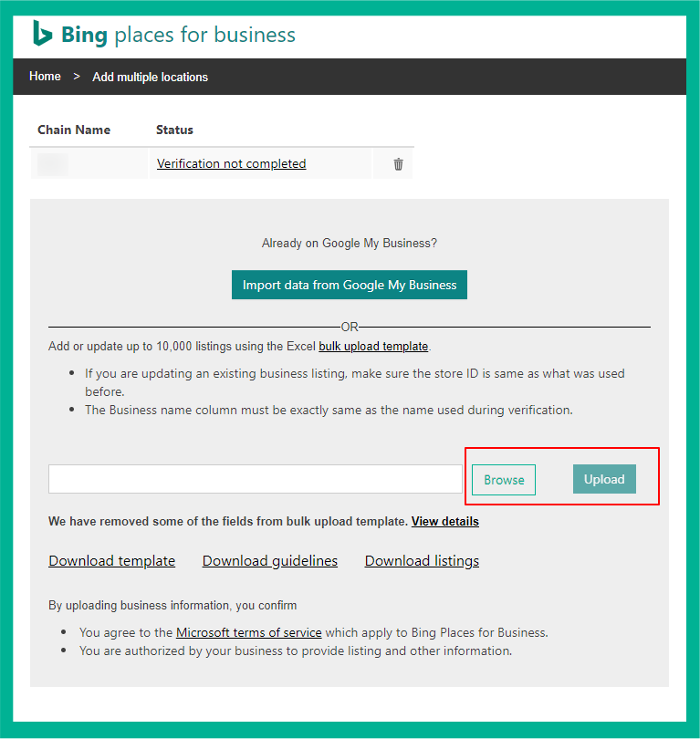Open the bulk upload template link
Viewport: 700px width, 739px height.
(373, 347)
